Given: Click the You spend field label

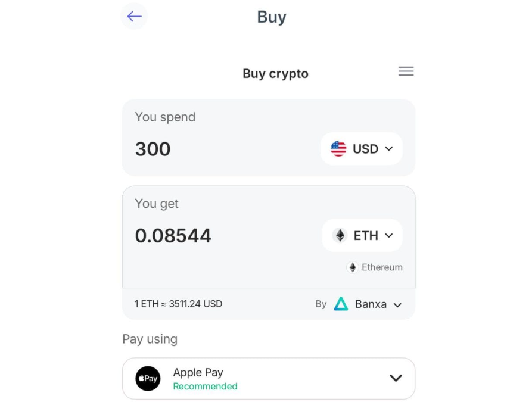Looking at the screenshot, I should pyautogui.click(x=165, y=117).
